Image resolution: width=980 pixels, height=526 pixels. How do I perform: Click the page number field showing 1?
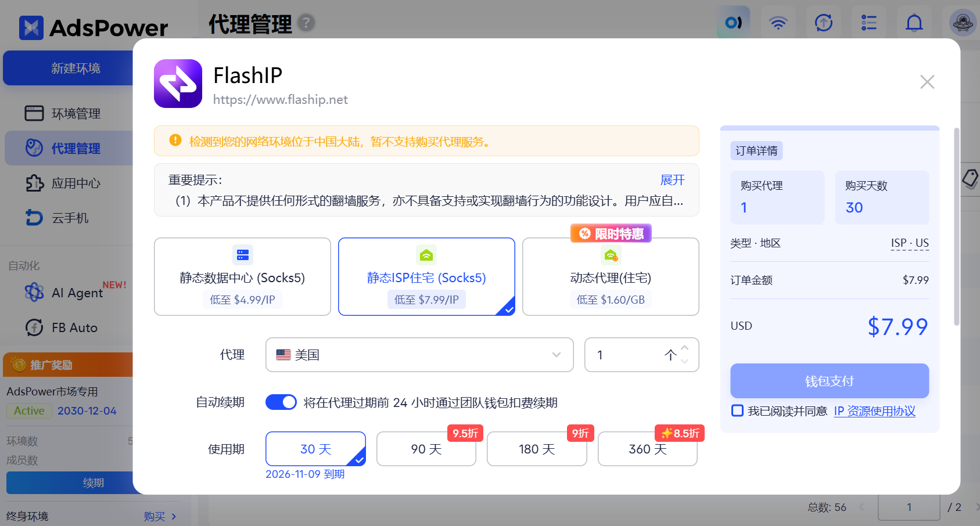pos(909,507)
